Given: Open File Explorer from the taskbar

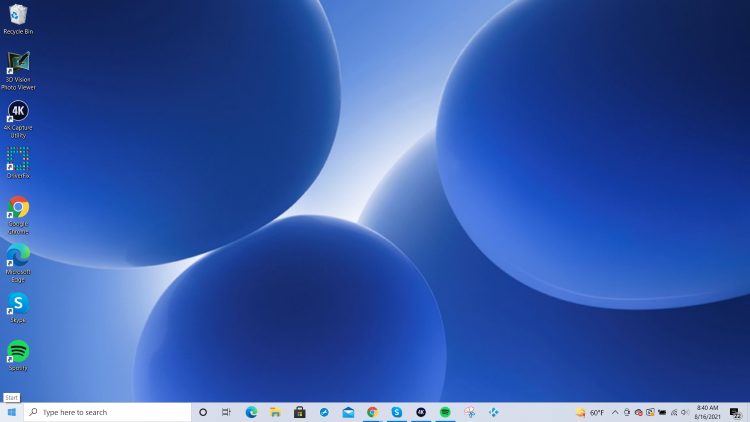Looking at the screenshot, I should click(276, 412).
